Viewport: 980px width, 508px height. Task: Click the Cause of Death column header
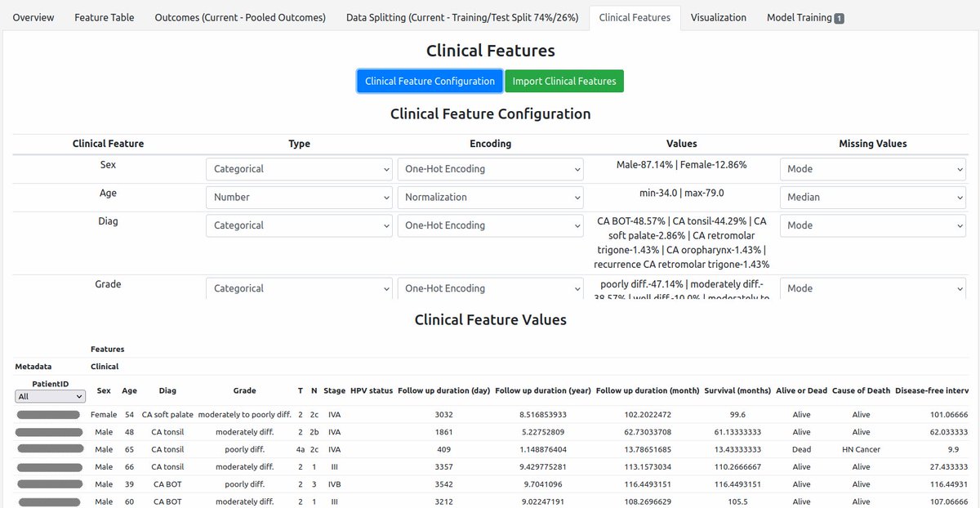point(861,390)
